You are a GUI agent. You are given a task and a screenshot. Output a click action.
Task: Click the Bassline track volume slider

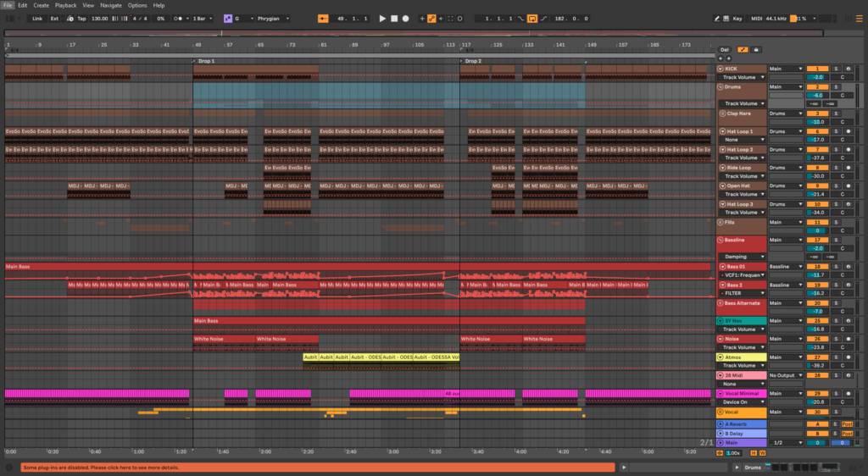click(817, 248)
